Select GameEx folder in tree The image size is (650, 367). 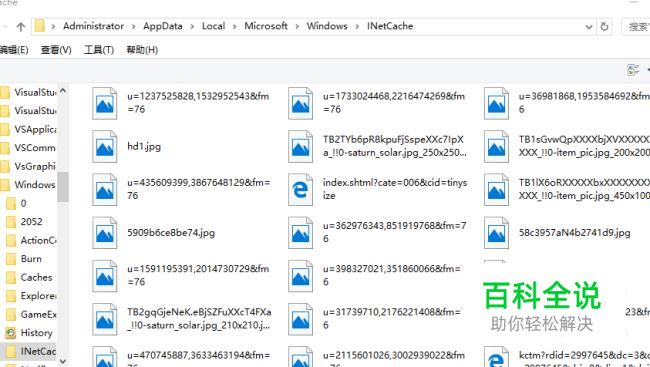[31, 314]
